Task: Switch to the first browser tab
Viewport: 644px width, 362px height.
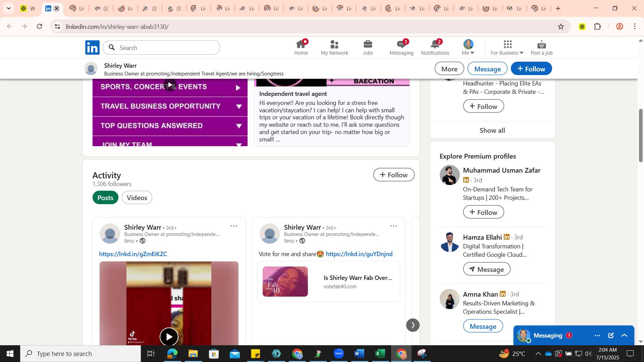Action: point(28,9)
